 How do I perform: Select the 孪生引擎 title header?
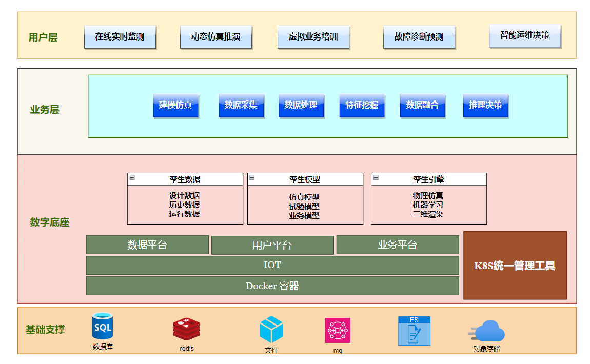coord(429,179)
